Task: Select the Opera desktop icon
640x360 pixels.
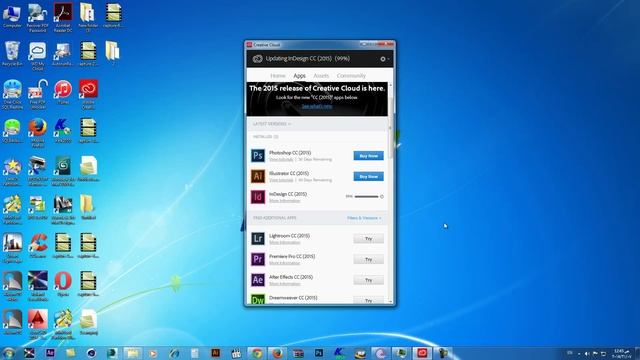Action: 63,284
